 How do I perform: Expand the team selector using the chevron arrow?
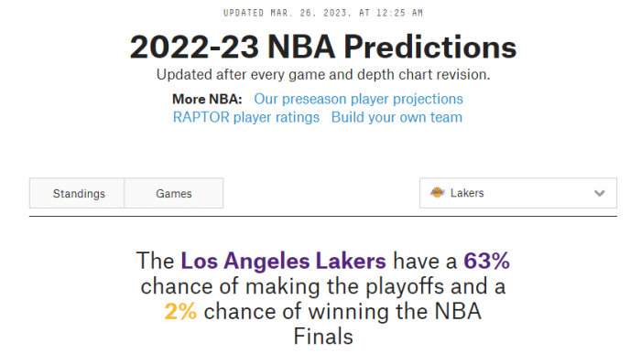click(599, 193)
